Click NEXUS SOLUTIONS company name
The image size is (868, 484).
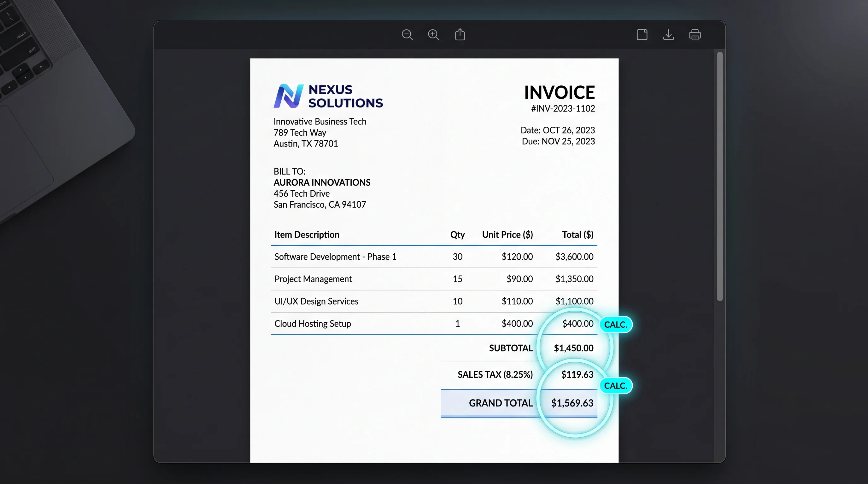[x=345, y=96]
